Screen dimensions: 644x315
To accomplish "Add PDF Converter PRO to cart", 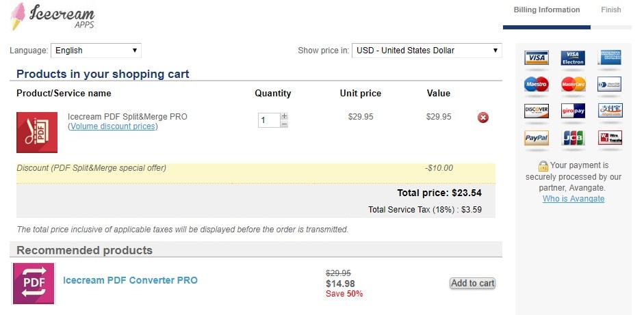I will [472, 284].
